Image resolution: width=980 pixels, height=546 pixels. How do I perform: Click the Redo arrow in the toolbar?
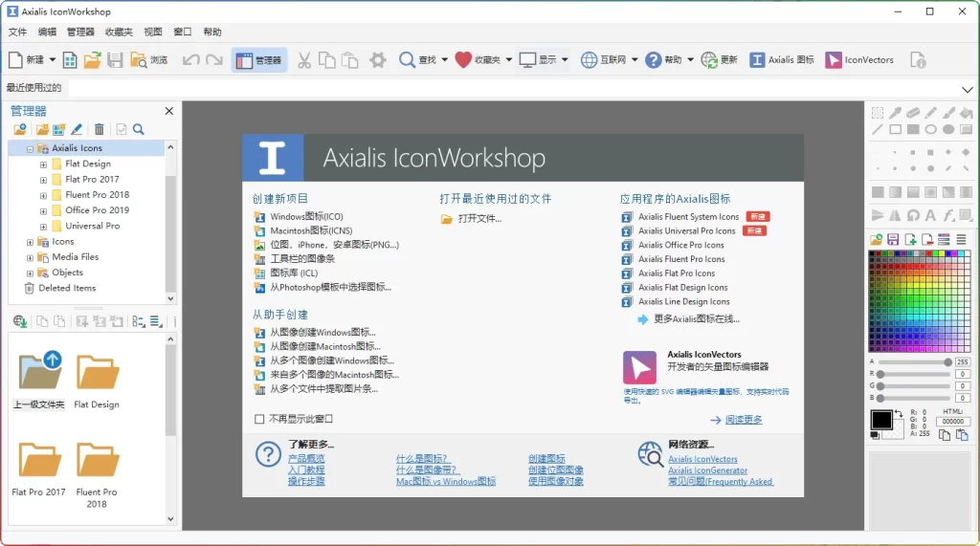pos(214,60)
